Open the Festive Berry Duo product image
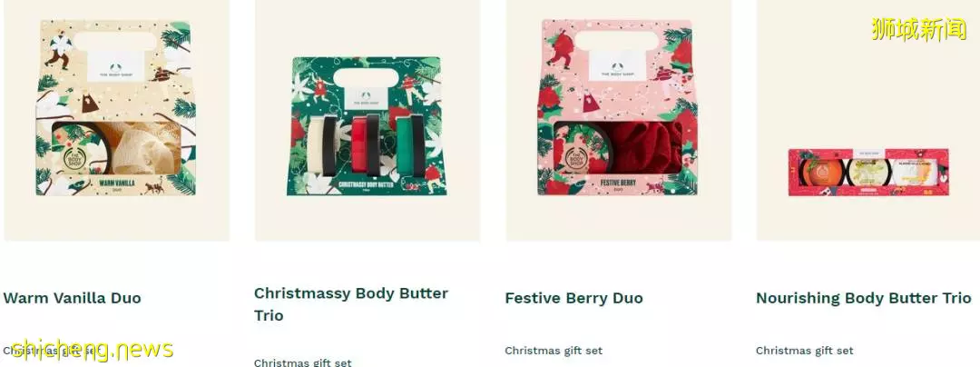The image size is (980, 367). click(x=619, y=119)
